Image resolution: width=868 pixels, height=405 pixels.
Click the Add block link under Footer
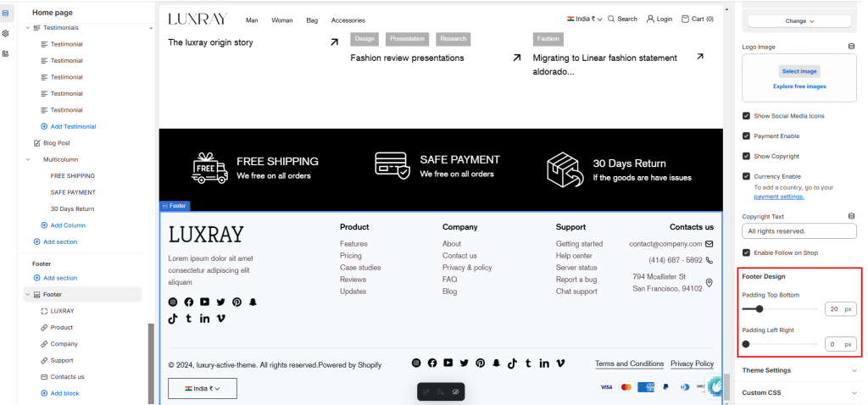click(x=64, y=393)
